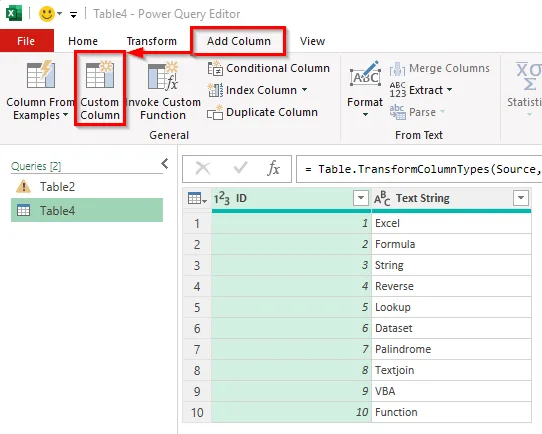The image size is (542, 434).
Task: Click the Statistics sigma icon
Action: [529, 76]
